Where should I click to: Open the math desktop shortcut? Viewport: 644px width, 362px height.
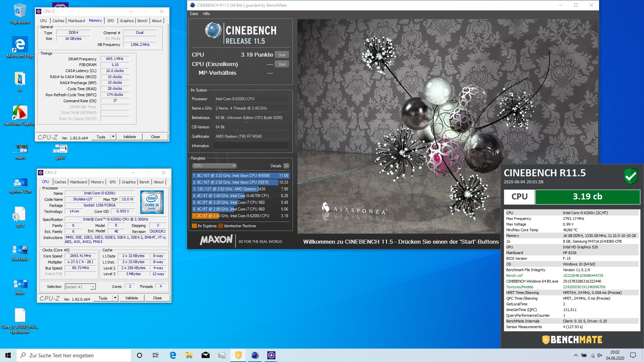(20, 152)
